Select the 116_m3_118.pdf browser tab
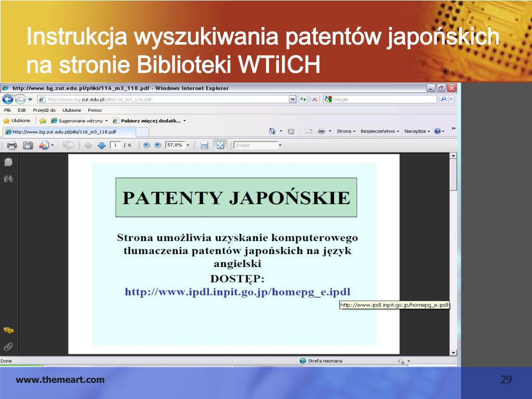Viewport: 532px width, 399px height. point(69,131)
